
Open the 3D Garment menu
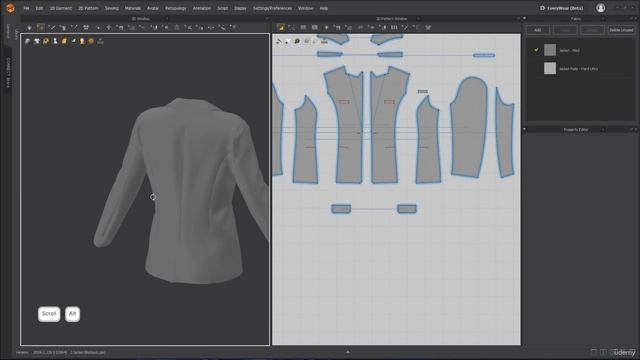[60, 8]
